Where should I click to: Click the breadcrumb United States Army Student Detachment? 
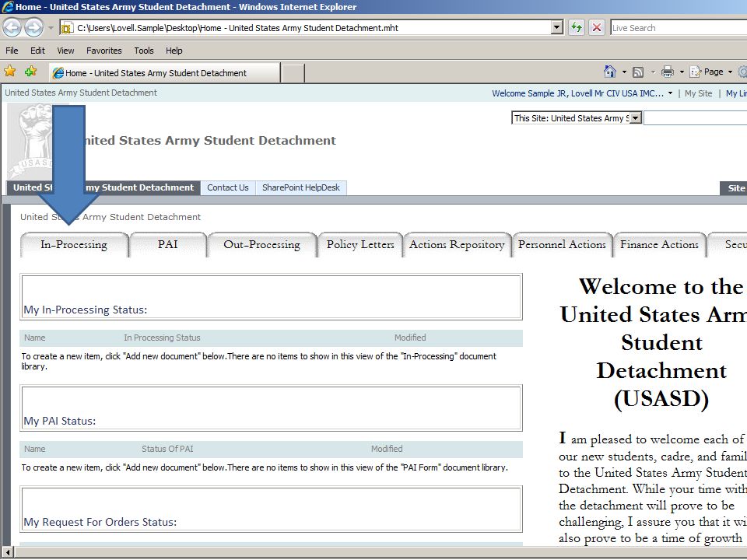point(110,217)
